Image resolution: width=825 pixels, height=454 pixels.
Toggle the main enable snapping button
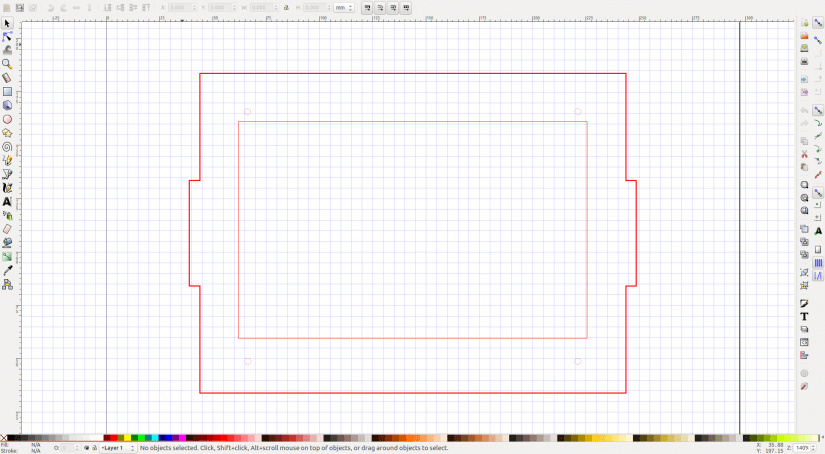[818, 23]
